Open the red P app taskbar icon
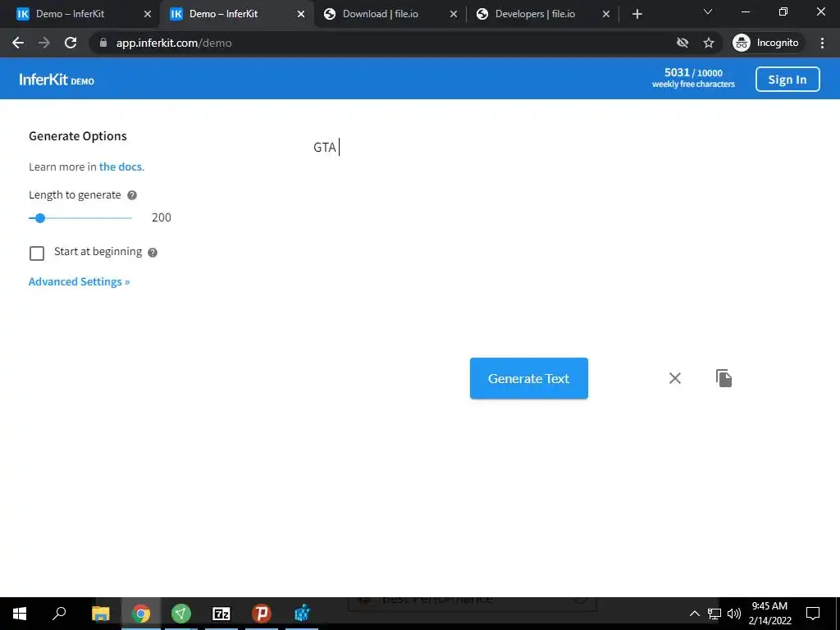Viewport: 840px width, 630px height. click(x=262, y=614)
